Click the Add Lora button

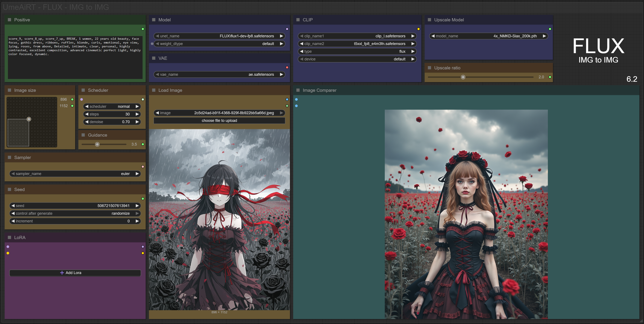(75, 273)
